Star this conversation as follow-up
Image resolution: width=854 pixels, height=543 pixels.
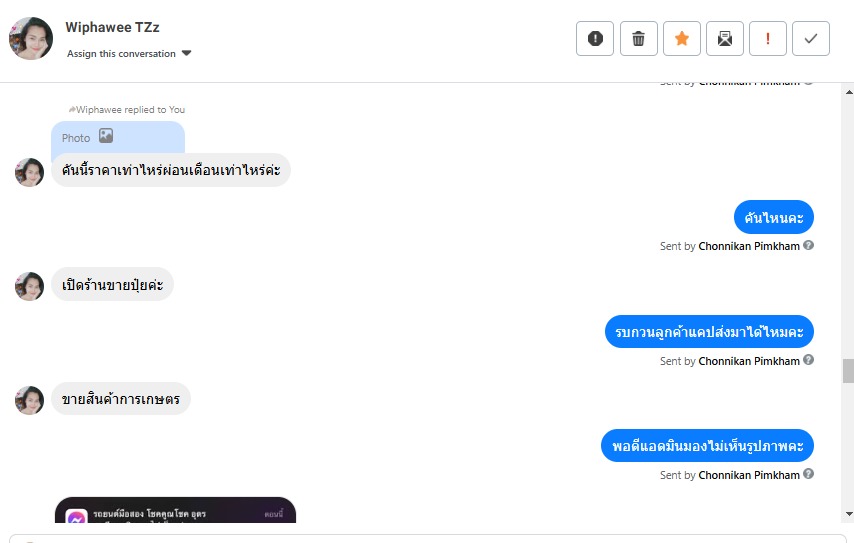[681, 39]
